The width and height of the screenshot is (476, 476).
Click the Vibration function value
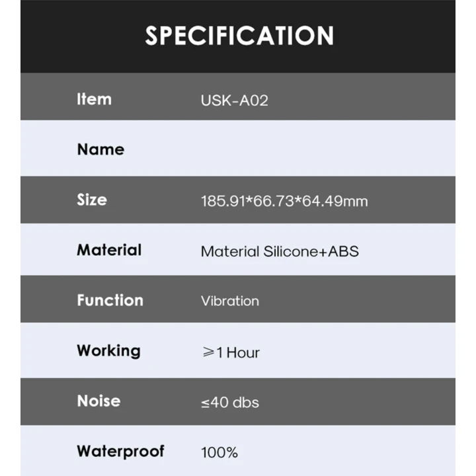(229, 301)
